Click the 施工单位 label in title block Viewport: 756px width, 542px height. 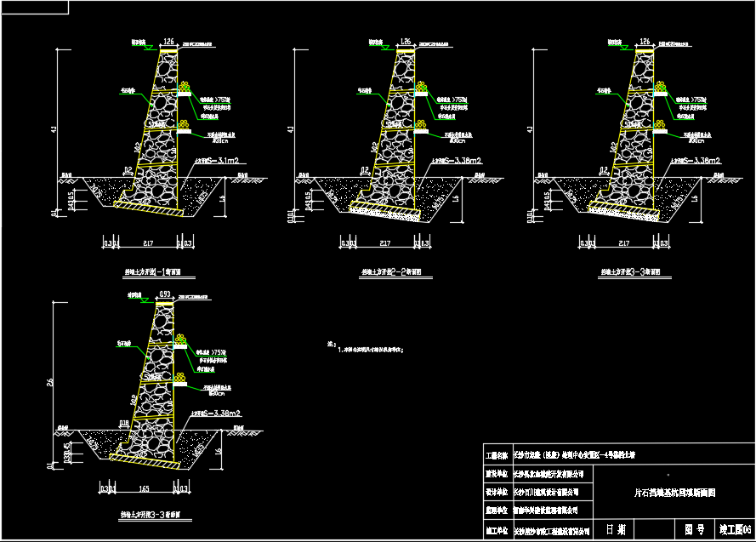click(497, 530)
